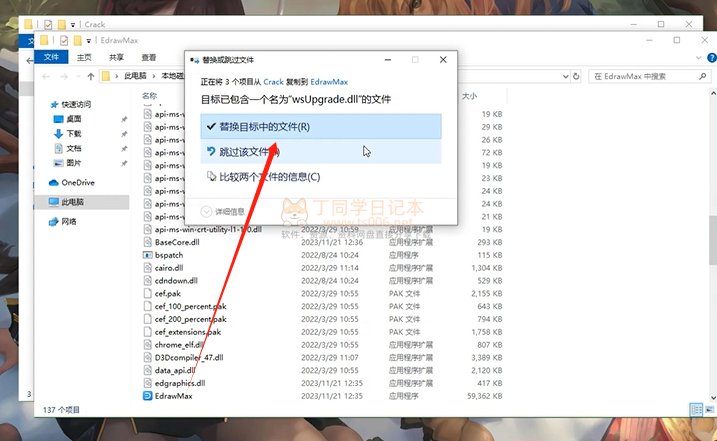The width and height of the screenshot is (717, 441).
Task: Select the bspatch application file
Action: coord(169,255)
